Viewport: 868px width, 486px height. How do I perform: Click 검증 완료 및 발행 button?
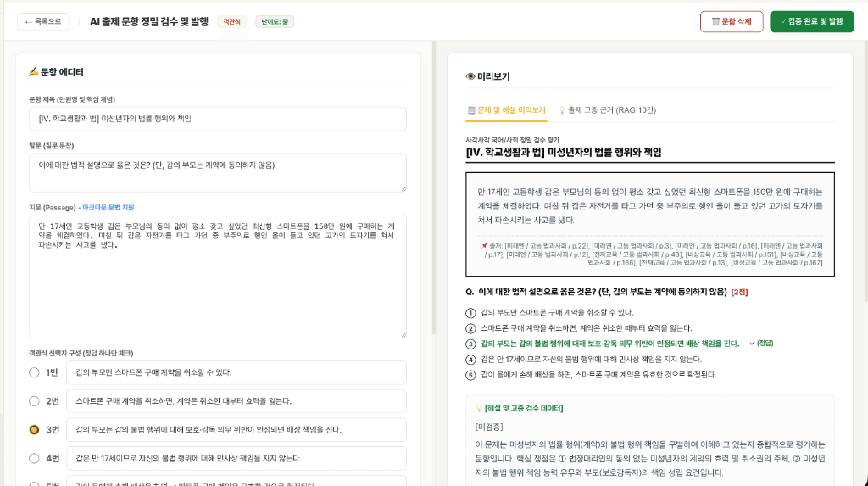point(811,21)
